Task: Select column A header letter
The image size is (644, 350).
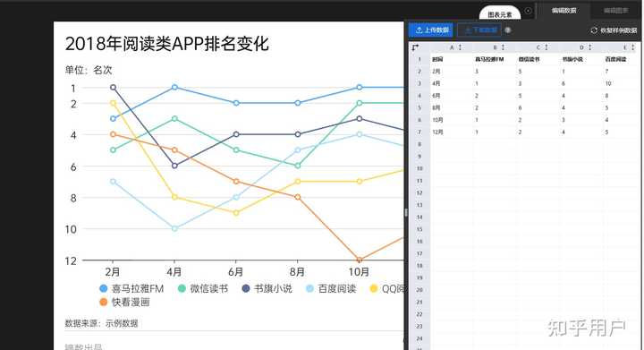Action: 452,47
